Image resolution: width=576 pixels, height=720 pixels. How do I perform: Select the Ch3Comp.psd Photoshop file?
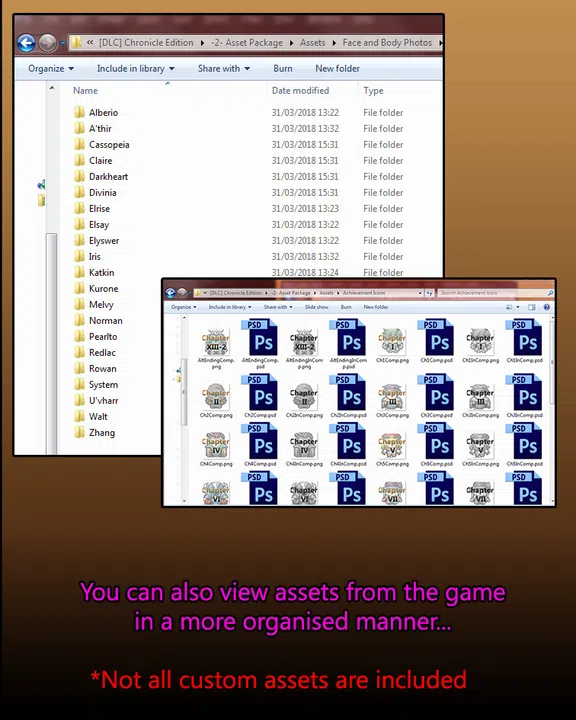[436, 393]
